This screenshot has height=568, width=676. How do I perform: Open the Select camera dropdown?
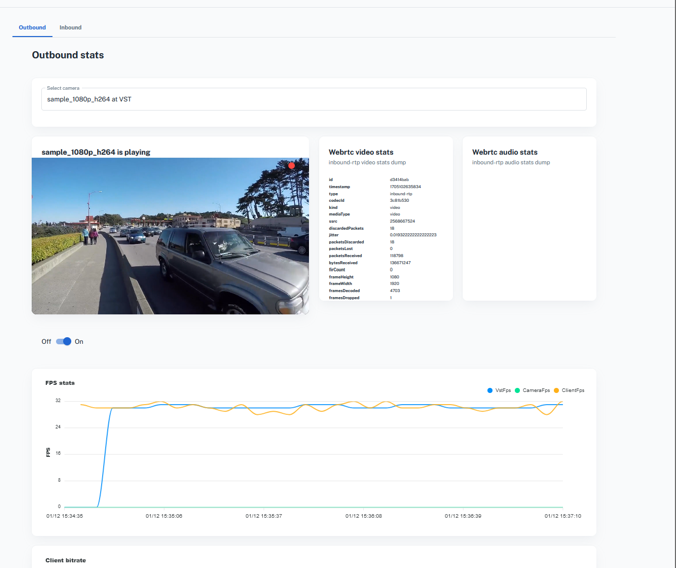pyautogui.click(x=313, y=99)
